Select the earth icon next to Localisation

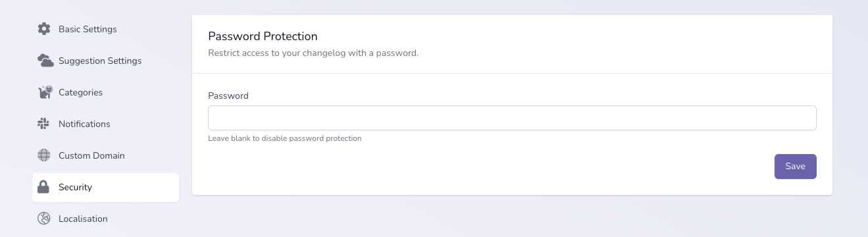click(x=44, y=219)
